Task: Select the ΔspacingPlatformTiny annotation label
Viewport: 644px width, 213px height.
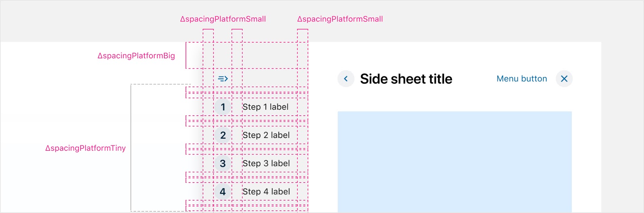Action: point(85,148)
